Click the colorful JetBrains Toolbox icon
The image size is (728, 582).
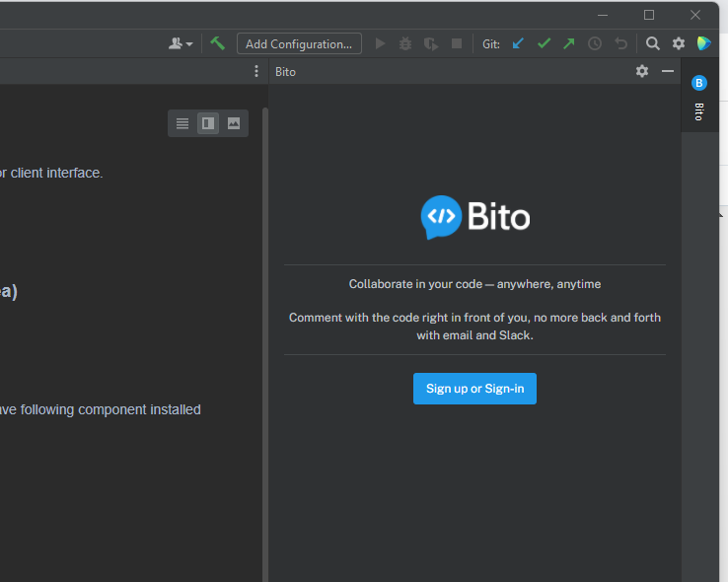704,43
